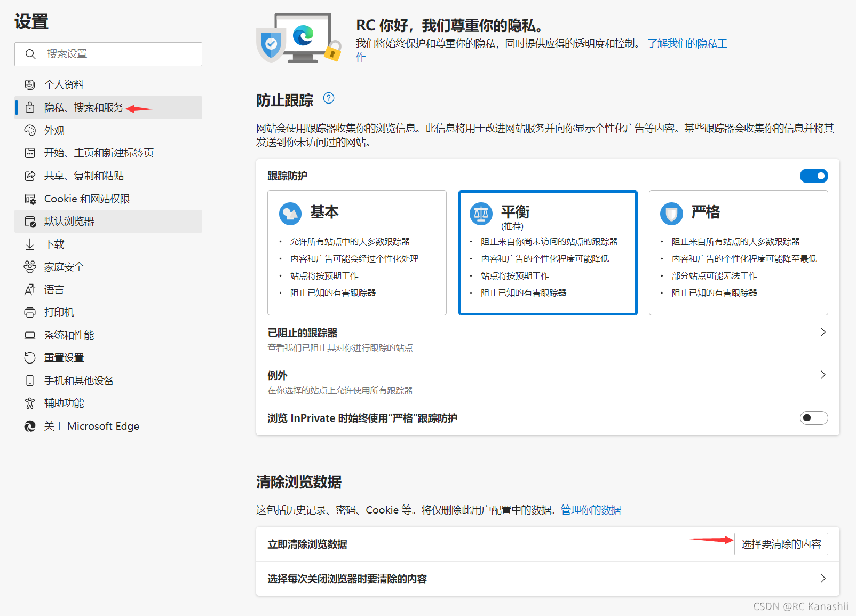Viewport: 856px width, 616px height.
Task: Expand 选择每次关闭浏览器时要清除的内容 chevron
Action: [x=823, y=579]
